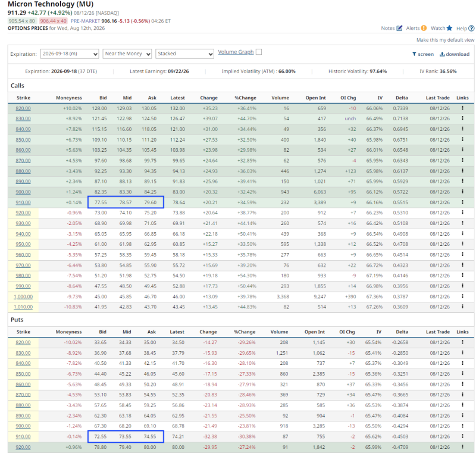Open links menu for 950.00 call
Viewport: 476px width, 453px height.
pyautogui.click(x=463, y=244)
